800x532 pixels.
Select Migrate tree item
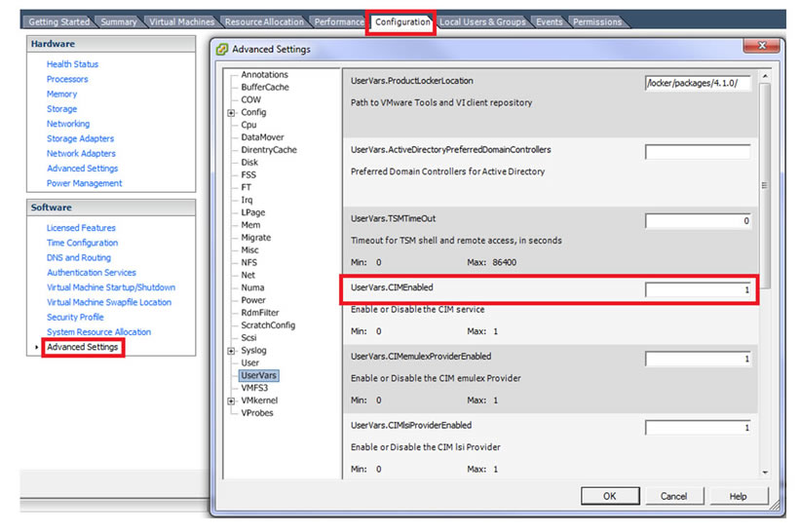point(255,238)
